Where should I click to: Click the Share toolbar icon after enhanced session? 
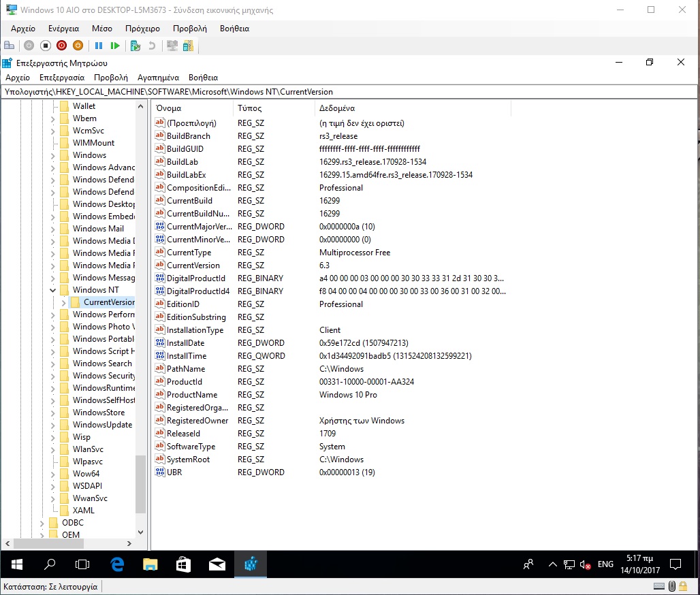pos(189,46)
